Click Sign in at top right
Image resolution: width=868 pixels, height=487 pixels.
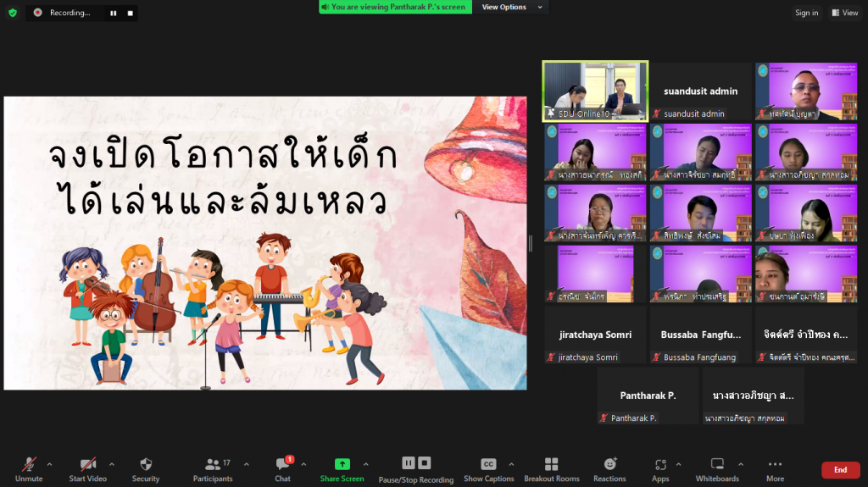click(x=806, y=13)
